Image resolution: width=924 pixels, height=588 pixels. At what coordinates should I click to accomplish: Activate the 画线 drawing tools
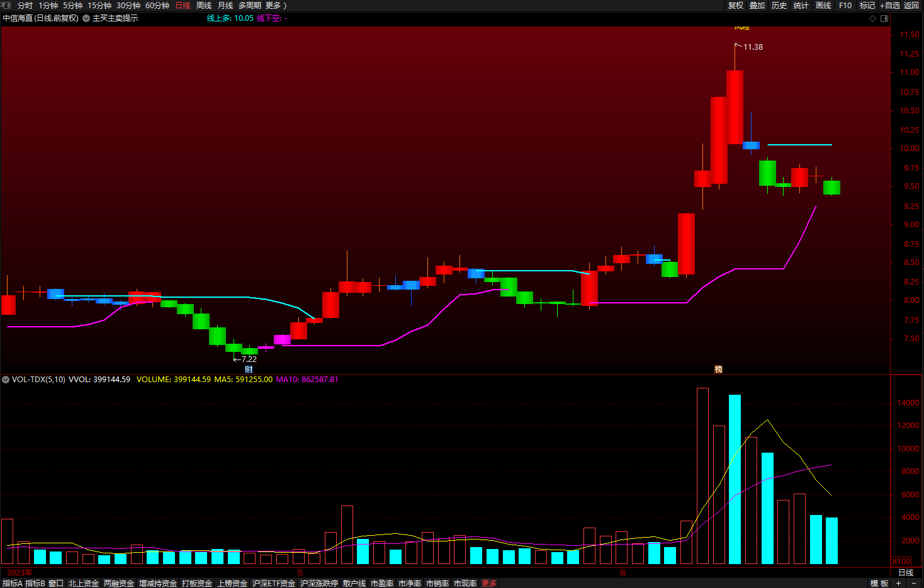tap(823, 6)
